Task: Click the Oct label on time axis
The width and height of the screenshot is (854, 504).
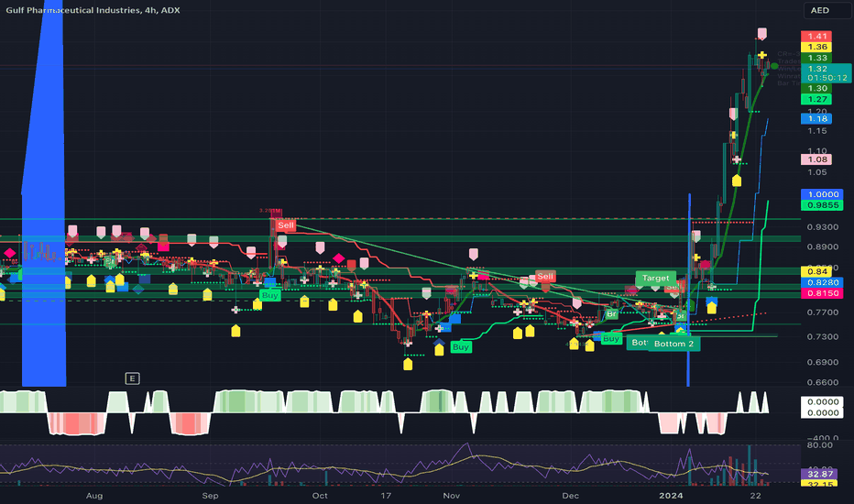Action: click(321, 495)
